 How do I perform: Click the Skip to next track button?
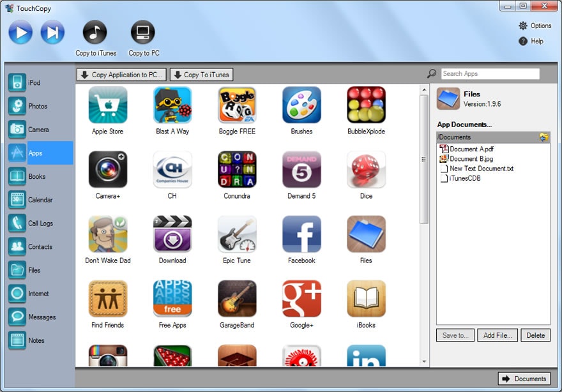pos(52,33)
